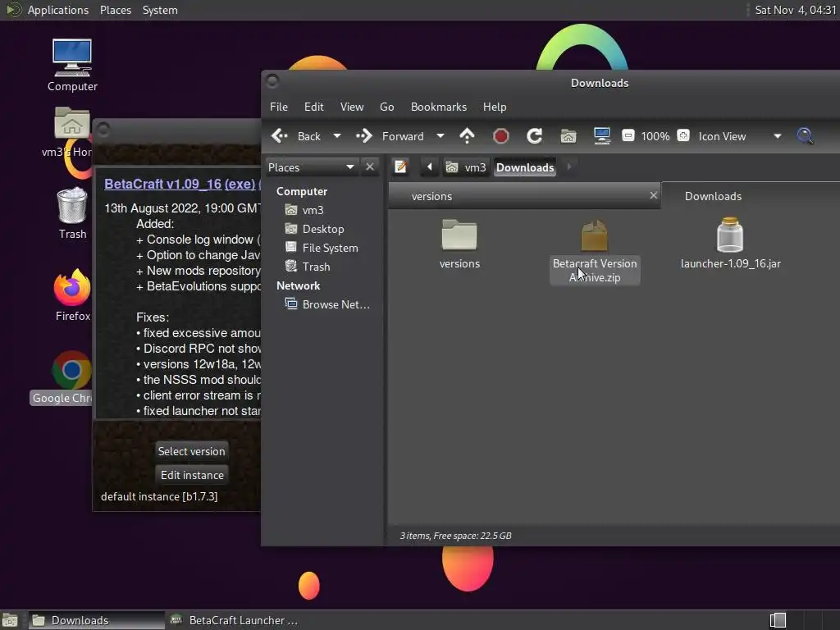Zoom in with the plus icon
This screenshot has height=630, width=840.
click(683, 135)
